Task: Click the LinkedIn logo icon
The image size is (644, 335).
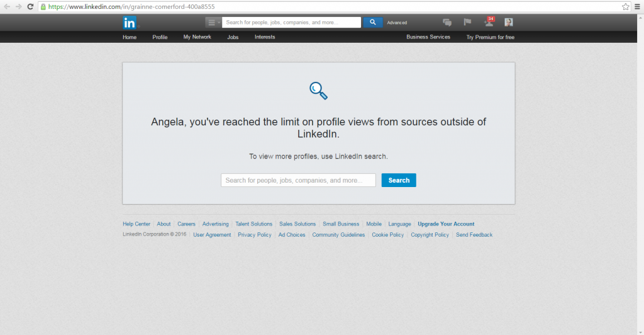Action: tap(130, 23)
